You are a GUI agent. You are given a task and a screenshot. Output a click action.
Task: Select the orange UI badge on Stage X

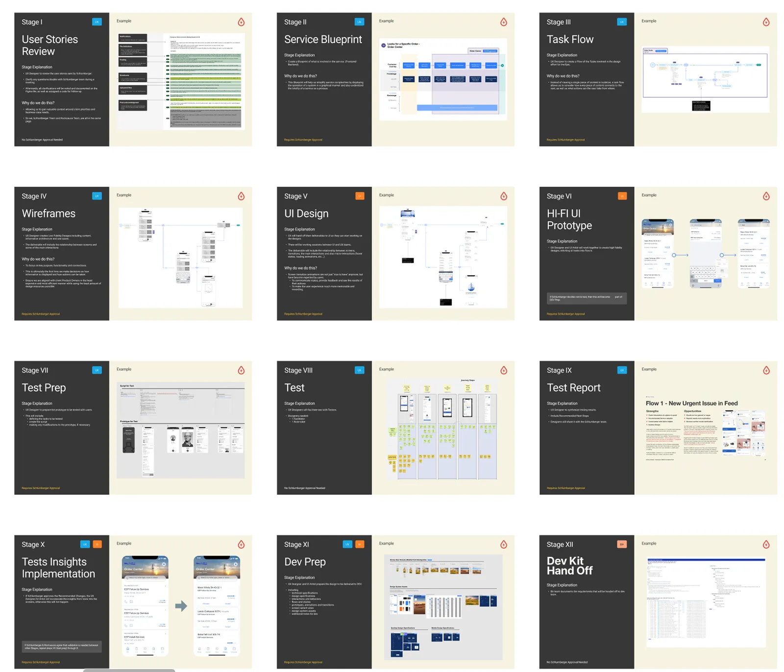pyautogui.click(x=97, y=544)
